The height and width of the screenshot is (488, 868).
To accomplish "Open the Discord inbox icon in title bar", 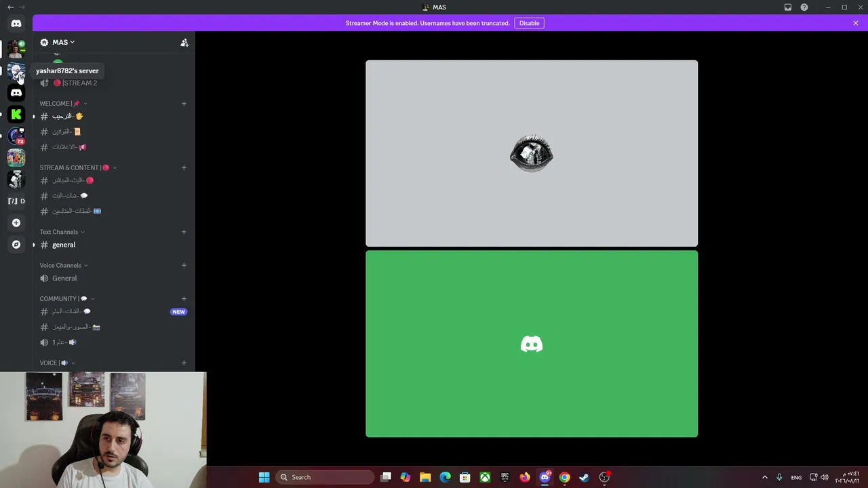I will click(x=788, y=7).
